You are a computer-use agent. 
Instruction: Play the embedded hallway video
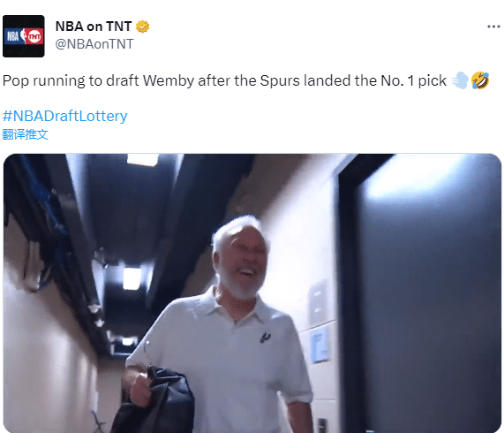[252, 293]
